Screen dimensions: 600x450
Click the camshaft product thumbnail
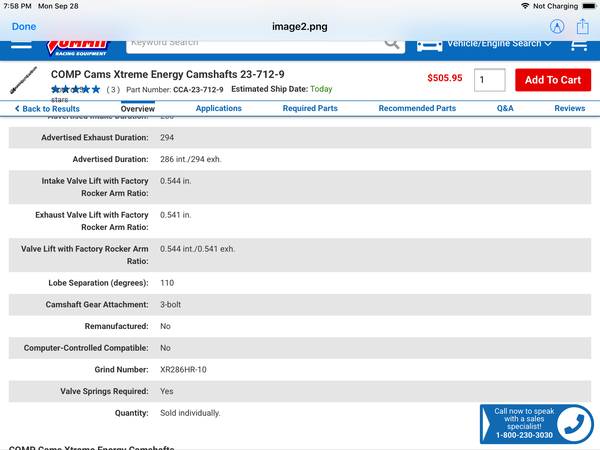coord(24,80)
